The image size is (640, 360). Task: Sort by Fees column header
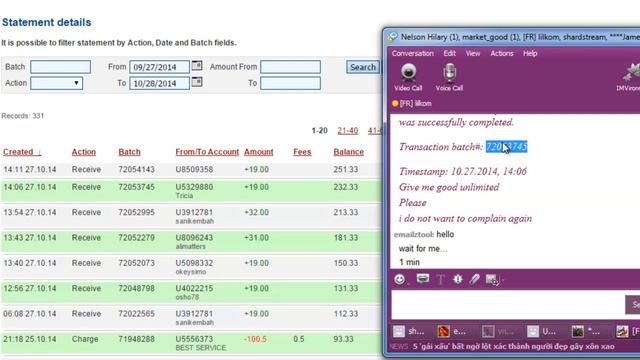coord(302,152)
